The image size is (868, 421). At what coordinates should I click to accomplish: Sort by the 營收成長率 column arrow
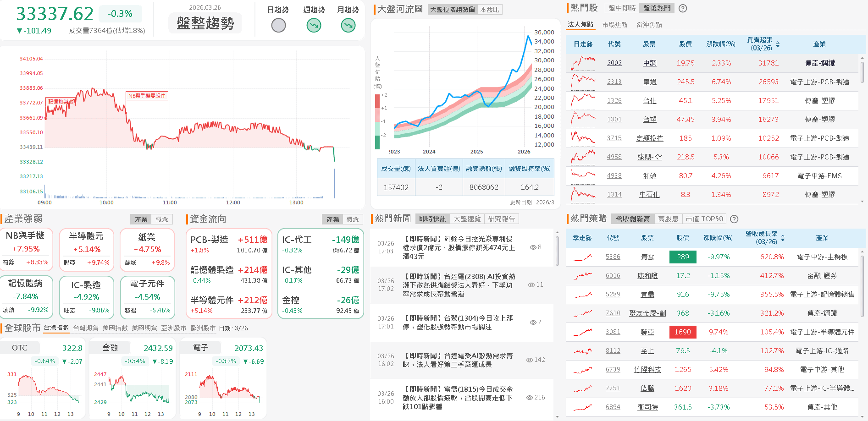point(783,238)
